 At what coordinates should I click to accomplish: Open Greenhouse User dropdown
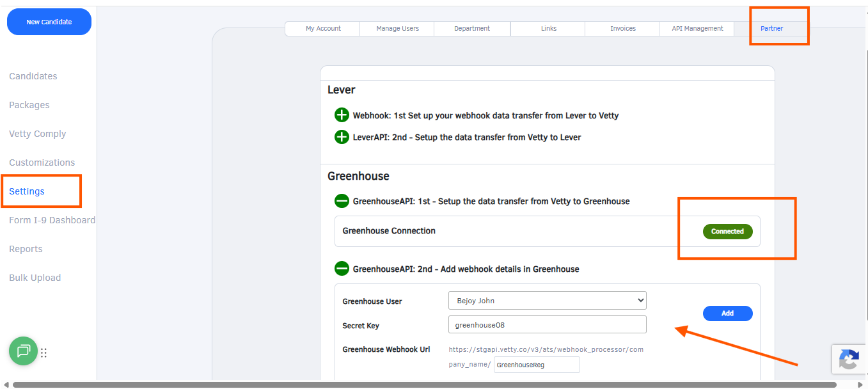pyautogui.click(x=548, y=301)
